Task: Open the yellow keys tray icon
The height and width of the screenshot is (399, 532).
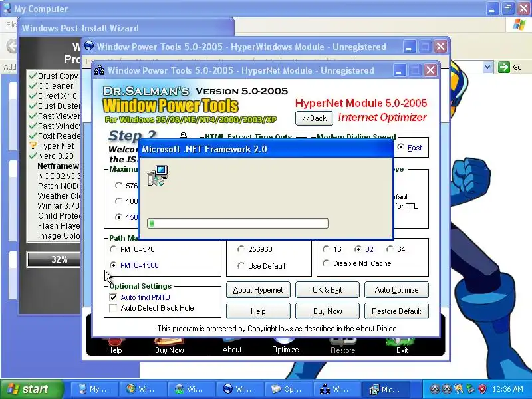Action: (x=458, y=389)
